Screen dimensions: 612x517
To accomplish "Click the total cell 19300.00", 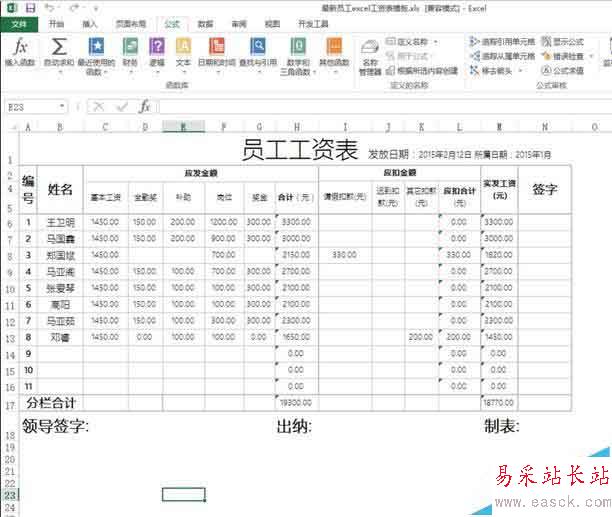I will tap(296, 403).
